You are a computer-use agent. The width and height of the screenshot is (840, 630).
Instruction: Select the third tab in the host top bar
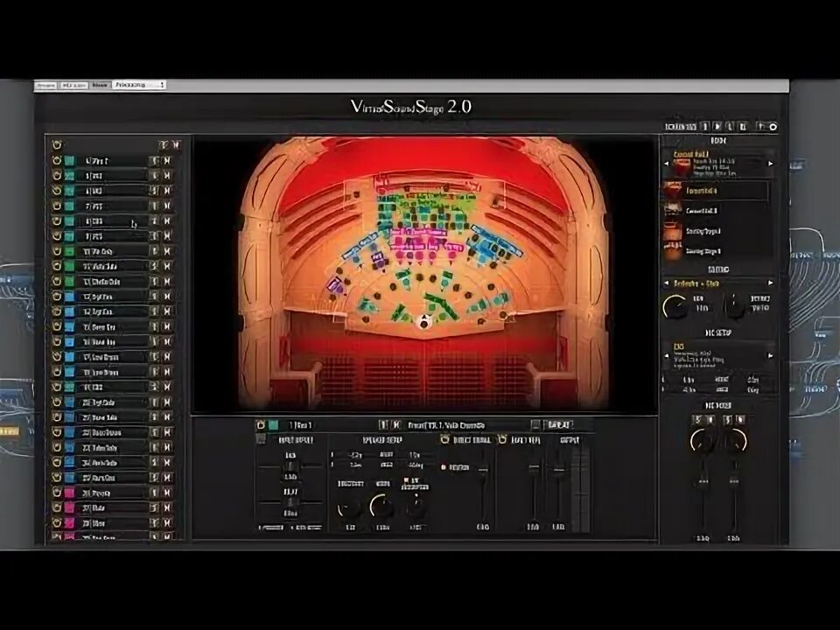(100, 85)
